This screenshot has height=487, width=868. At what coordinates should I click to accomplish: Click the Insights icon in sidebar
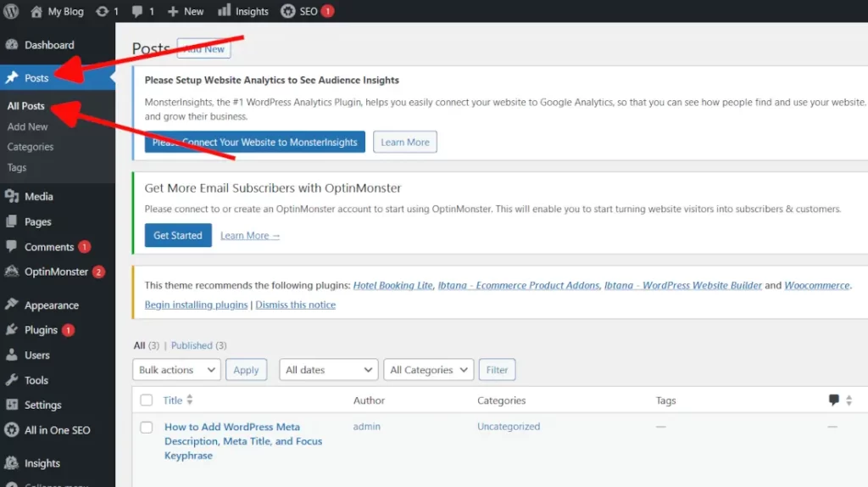click(12, 462)
